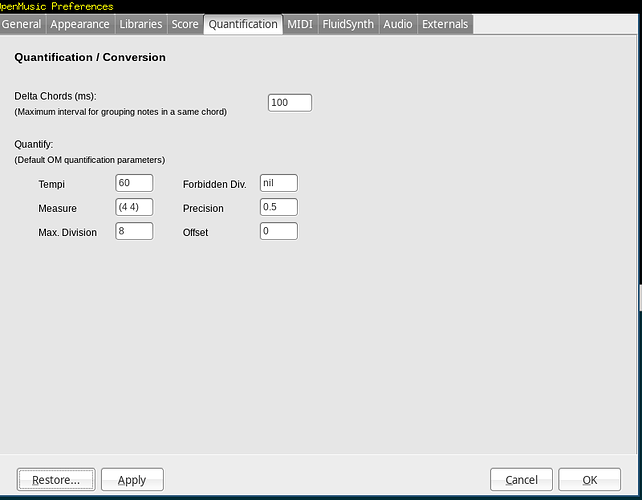Open the Audio tab

(398, 24)
